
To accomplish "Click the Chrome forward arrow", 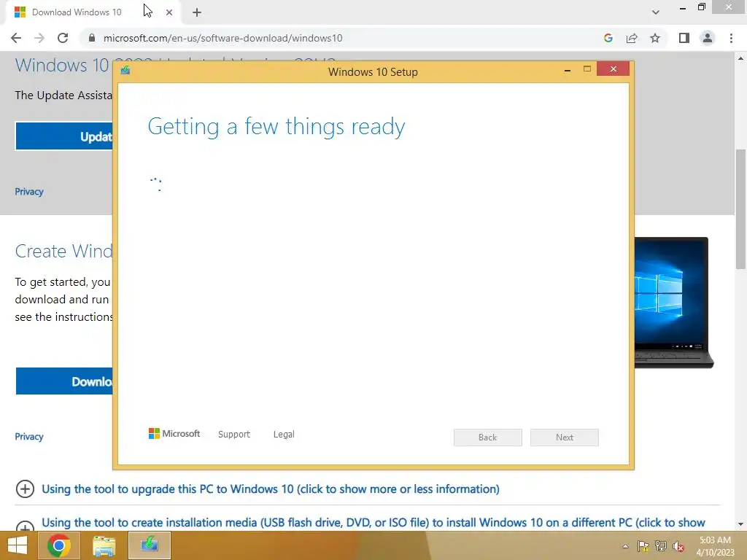I will tap(39, 38).
